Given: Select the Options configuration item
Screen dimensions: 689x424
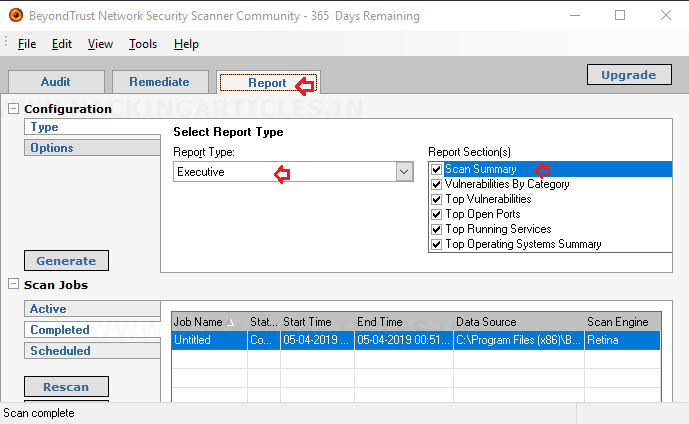Looking at the screenshot, I should coord(52,148).
